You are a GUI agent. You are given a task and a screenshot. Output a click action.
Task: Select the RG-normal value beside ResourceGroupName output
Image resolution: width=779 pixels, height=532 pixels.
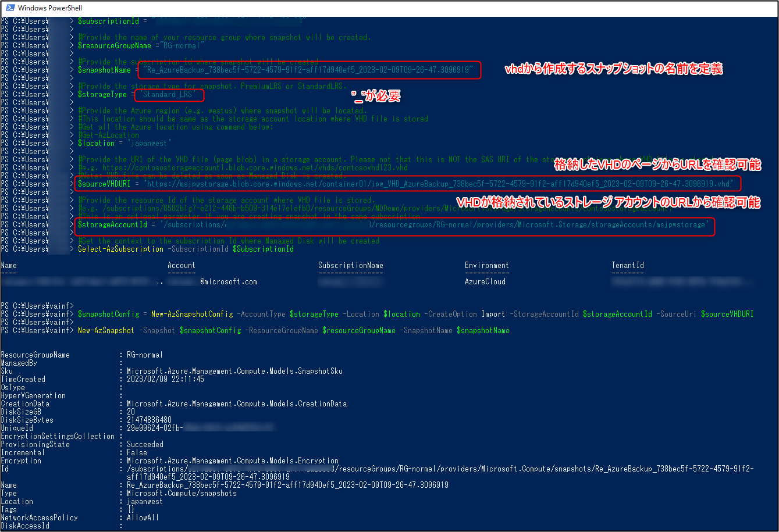(x=145, y=355)
